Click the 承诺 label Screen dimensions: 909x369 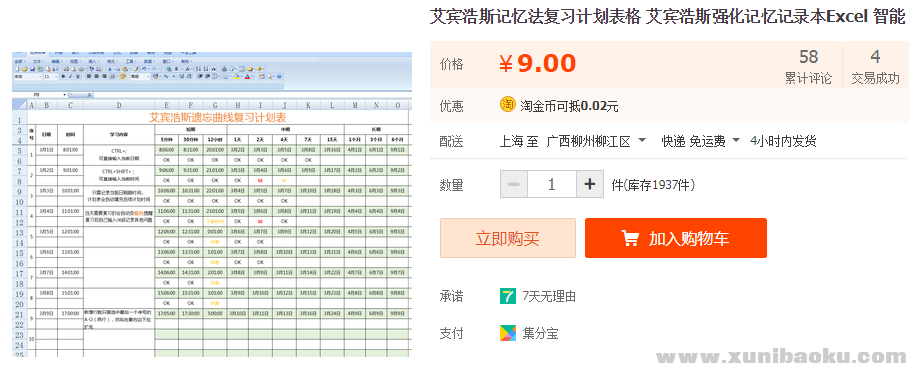click(x=452, y=297)
